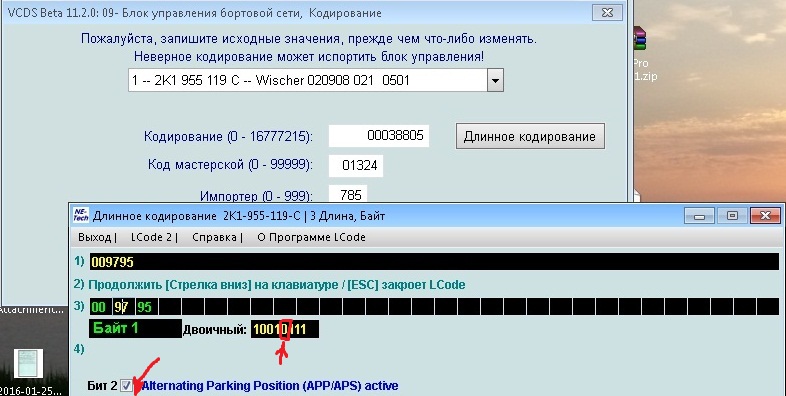Click the Код мастерской field 01324
This screenshot has width=786, height=396.
(x=356, y=165)
